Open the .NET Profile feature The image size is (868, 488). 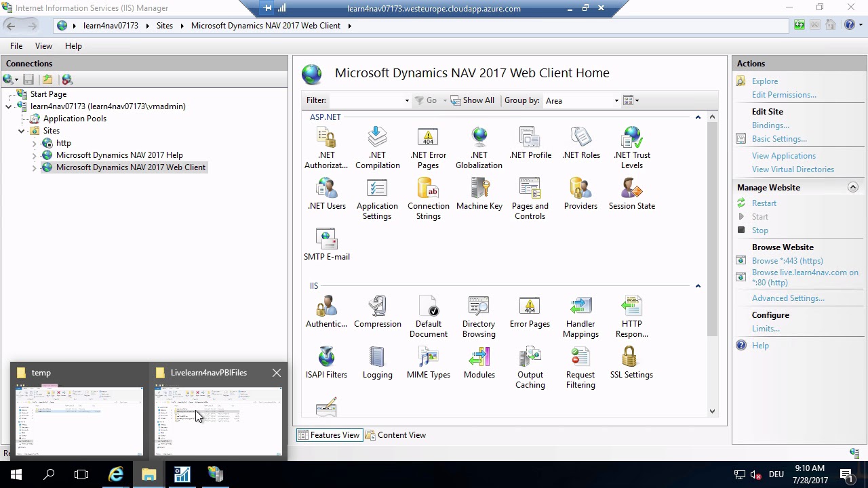pyautogui.click(x=530, y=143)
